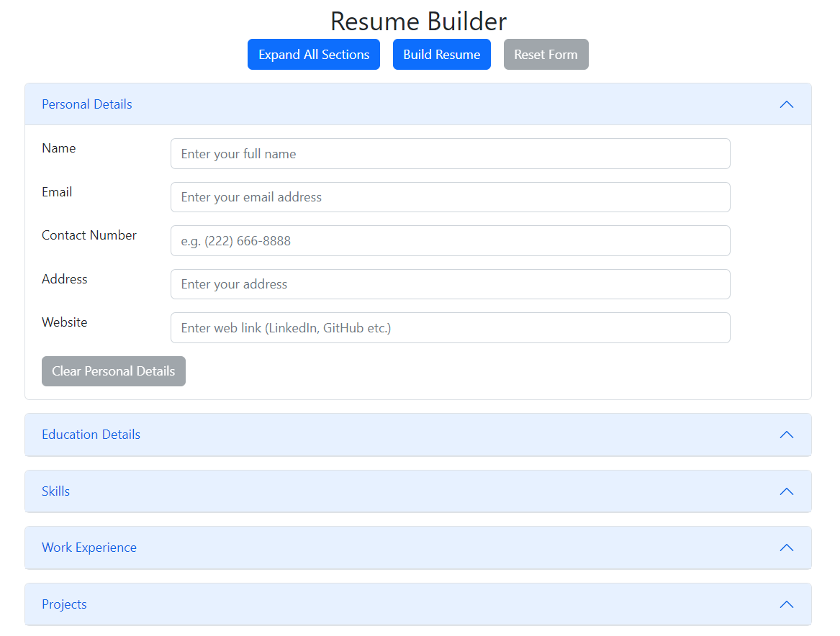Image resolution: width=840 pixels, height=636 pixels.
Task: Focus the full name input field
Action: [450, 154]
